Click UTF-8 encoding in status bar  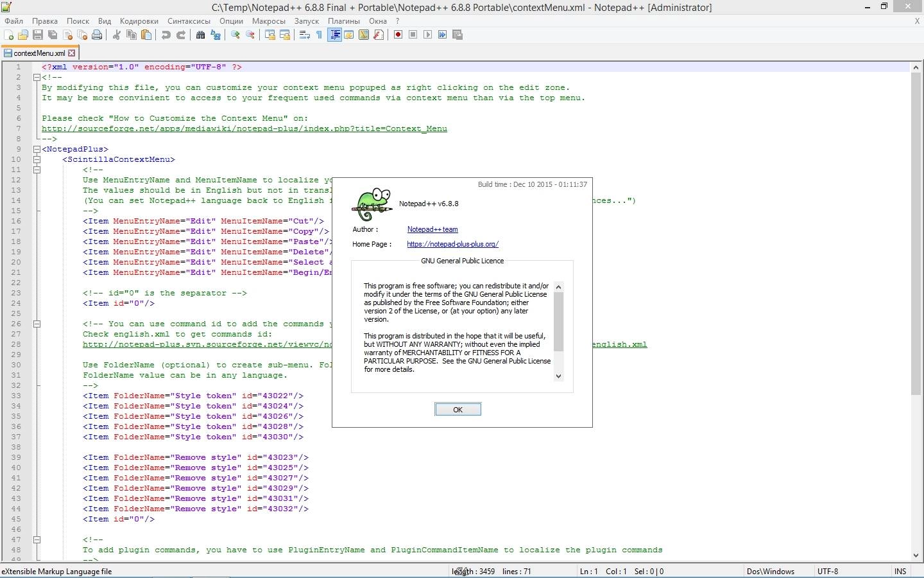click(x=828, y=571)
